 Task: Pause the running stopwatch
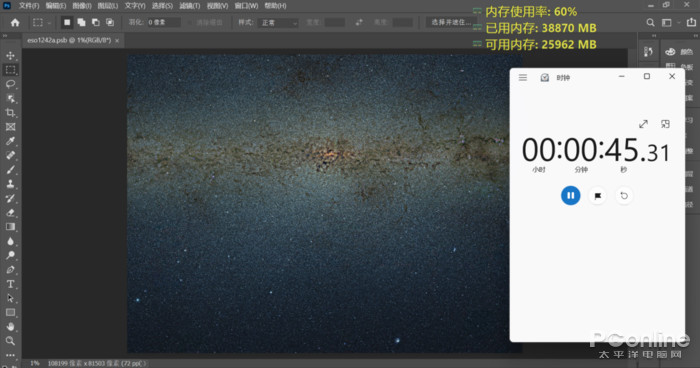coord(570,196)
